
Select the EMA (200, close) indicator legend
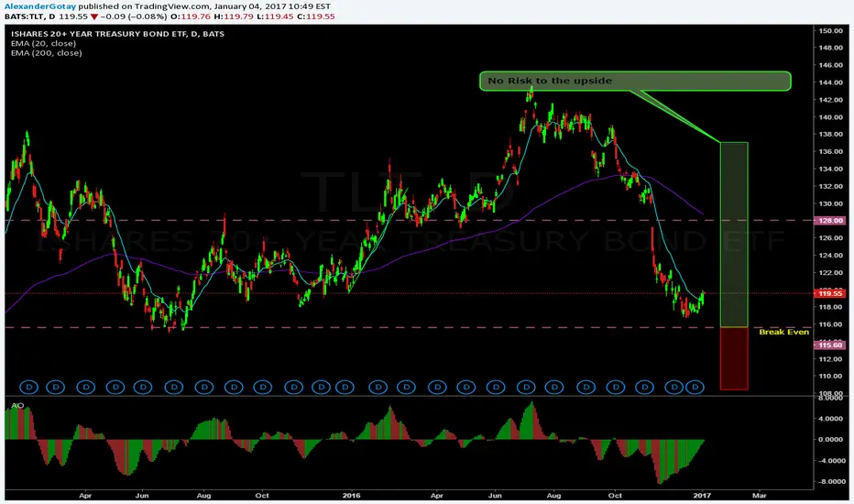(x=47, y=53)
